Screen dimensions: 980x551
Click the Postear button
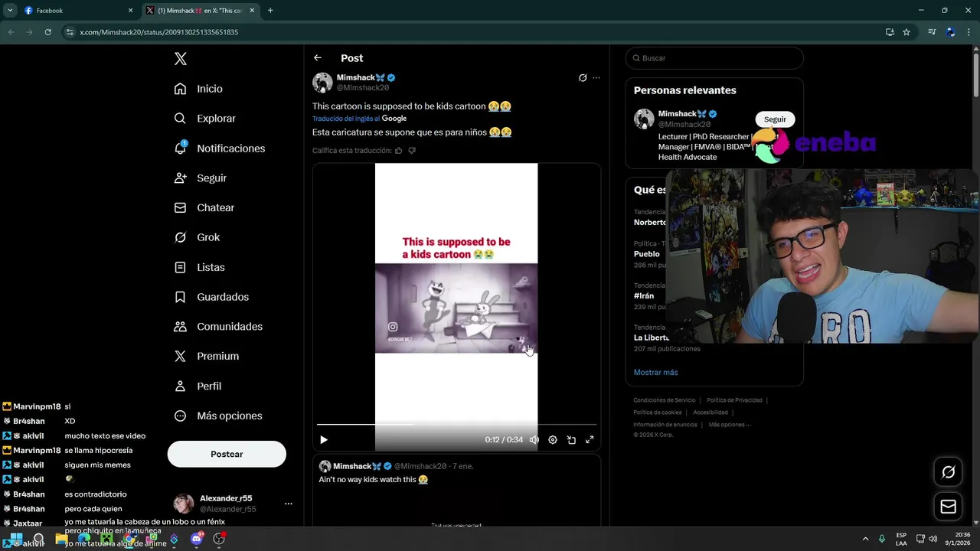(227, 454)
